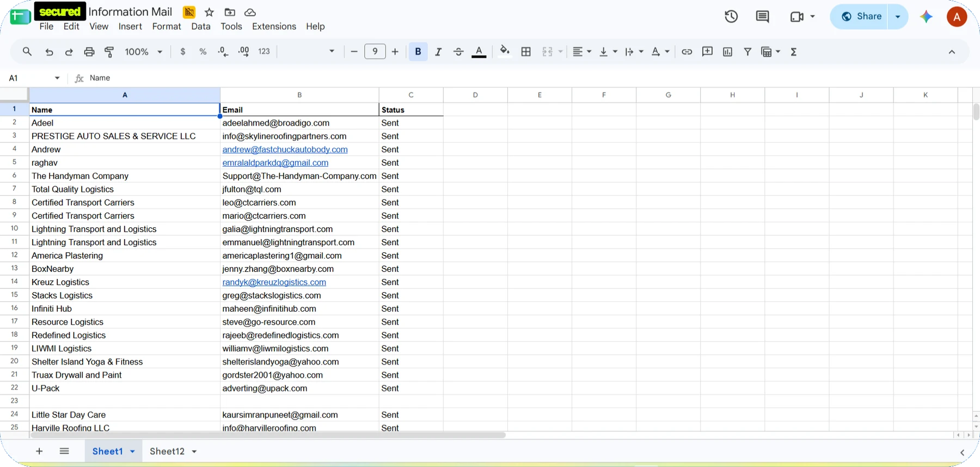Viewport: 980px width, 467px height.
Task: Open randyk@kreuzlogistics.com email link
Action: (274, 282)
